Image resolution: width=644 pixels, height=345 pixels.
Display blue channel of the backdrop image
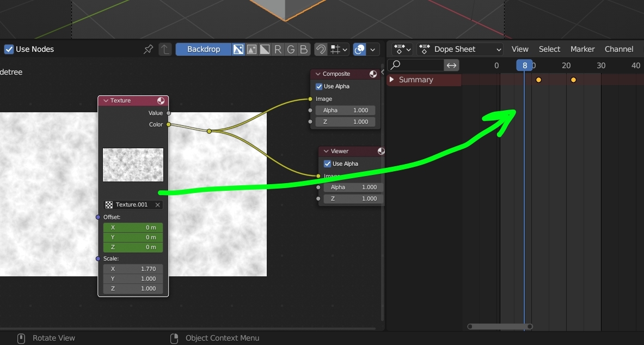[x=304, y=49]
